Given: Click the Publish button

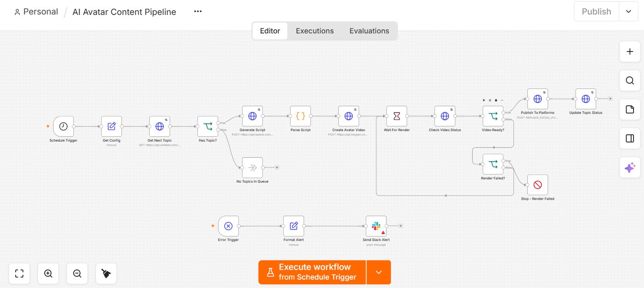Looking at the screenshot, I should pyautogui.click(x=597, y=12).
